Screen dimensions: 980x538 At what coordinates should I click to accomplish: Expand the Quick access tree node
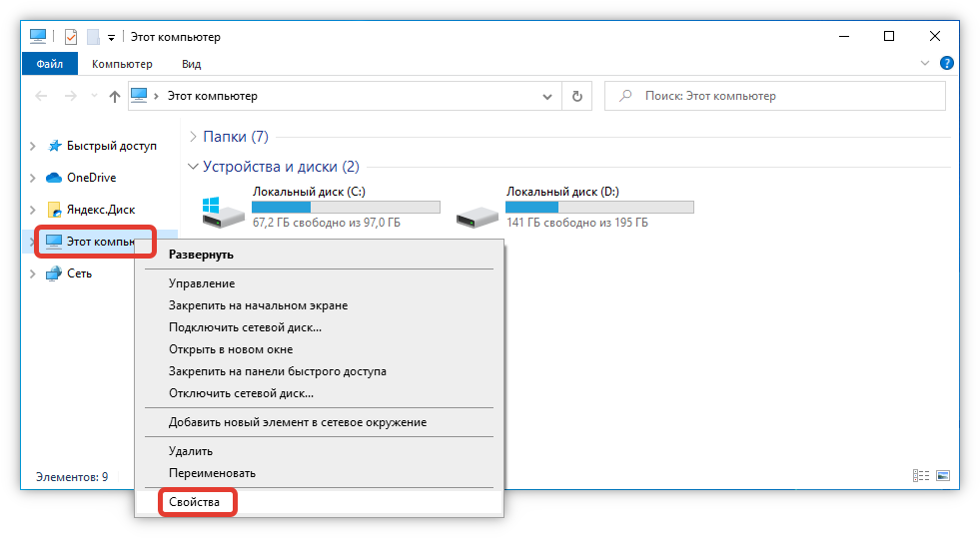tap(33, 146)
